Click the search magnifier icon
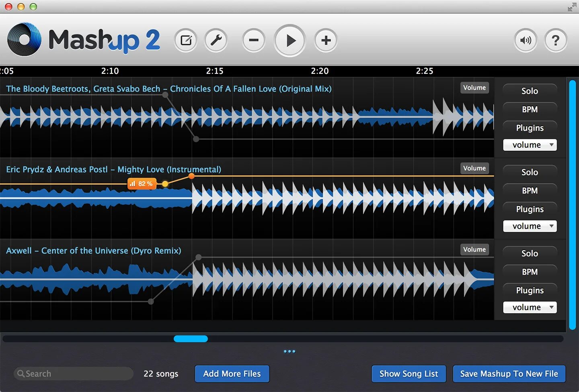The width and height of the screenshot is (579, 392). 21,374
